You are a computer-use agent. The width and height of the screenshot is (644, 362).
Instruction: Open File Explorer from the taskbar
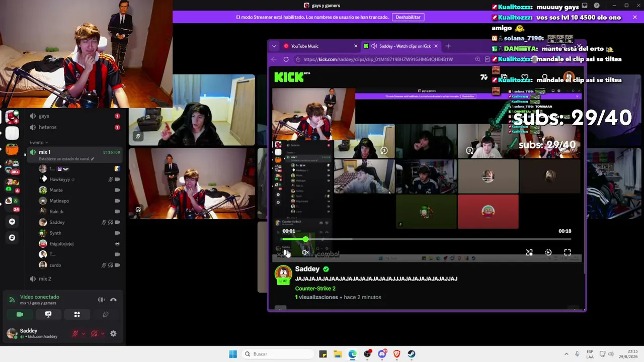pos(338,354)
